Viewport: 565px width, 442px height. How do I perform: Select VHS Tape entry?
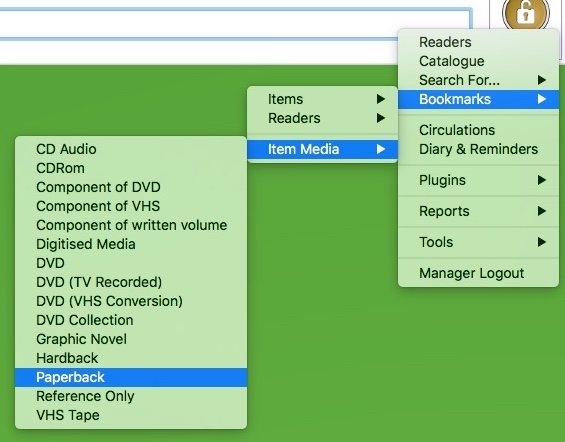131,415
